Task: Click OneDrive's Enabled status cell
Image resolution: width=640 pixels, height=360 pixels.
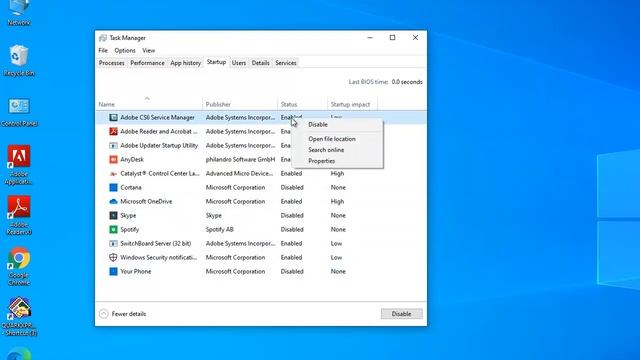Action: pyautogui.click(x=291, y=202)
